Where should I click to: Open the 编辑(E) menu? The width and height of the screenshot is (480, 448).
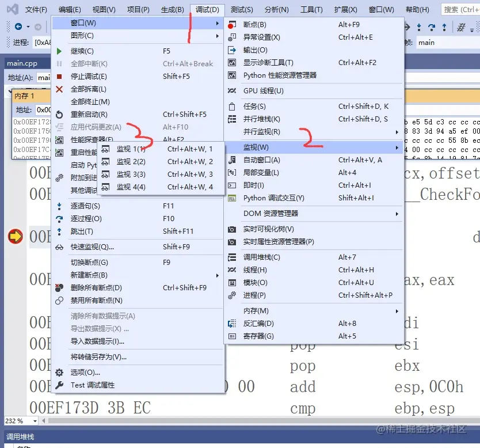[x=70, y=10]
